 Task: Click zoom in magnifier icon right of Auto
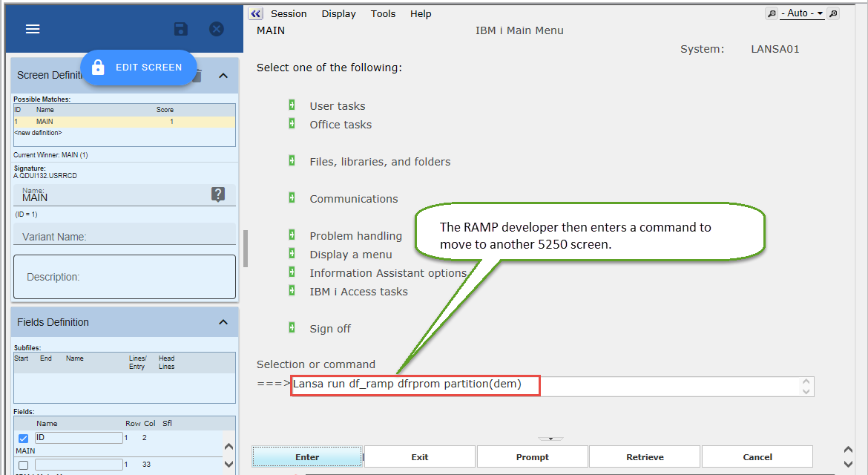click(x=833, y=13)
